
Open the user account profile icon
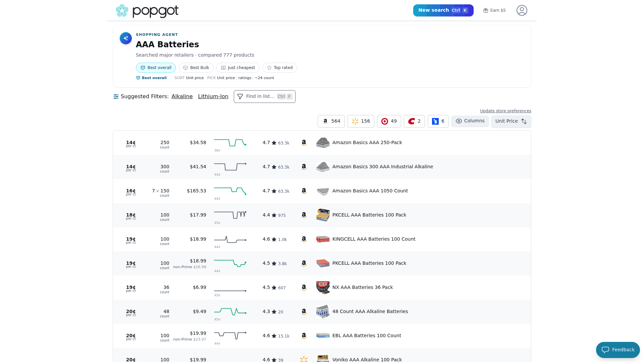522,10
